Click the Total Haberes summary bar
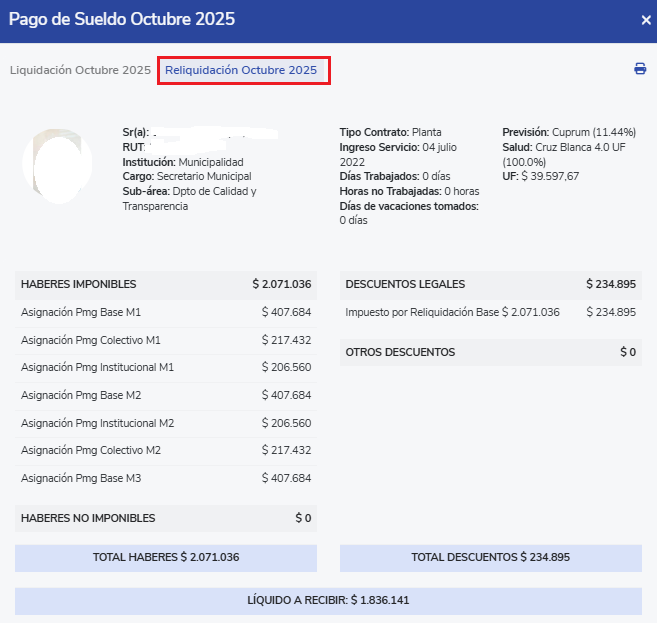The image size is (657, 623). (x=166, y=558)
